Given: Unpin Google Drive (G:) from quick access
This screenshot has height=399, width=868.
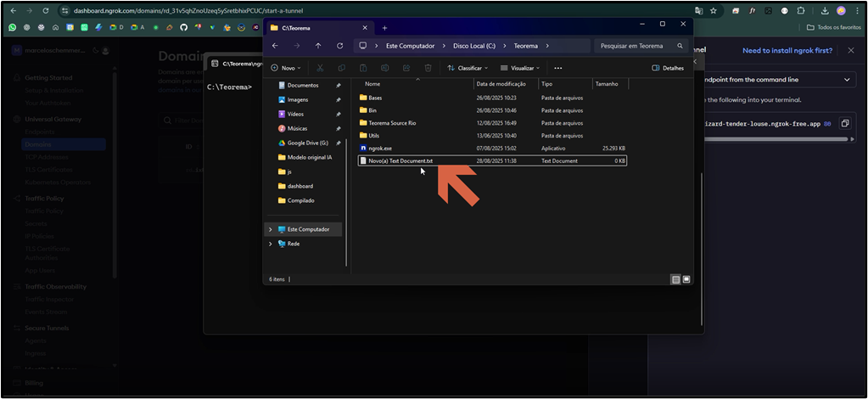Looking at the screenshot, I should point(339,143).
